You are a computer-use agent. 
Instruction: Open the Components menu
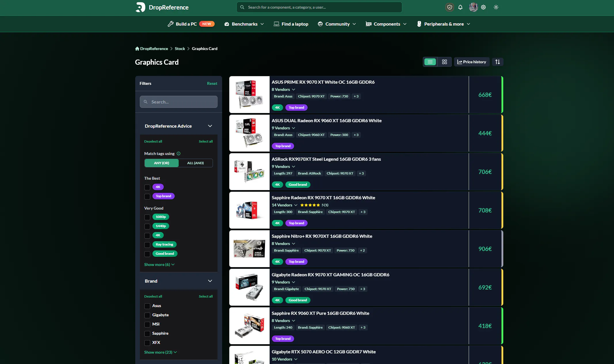pos(386,24)
